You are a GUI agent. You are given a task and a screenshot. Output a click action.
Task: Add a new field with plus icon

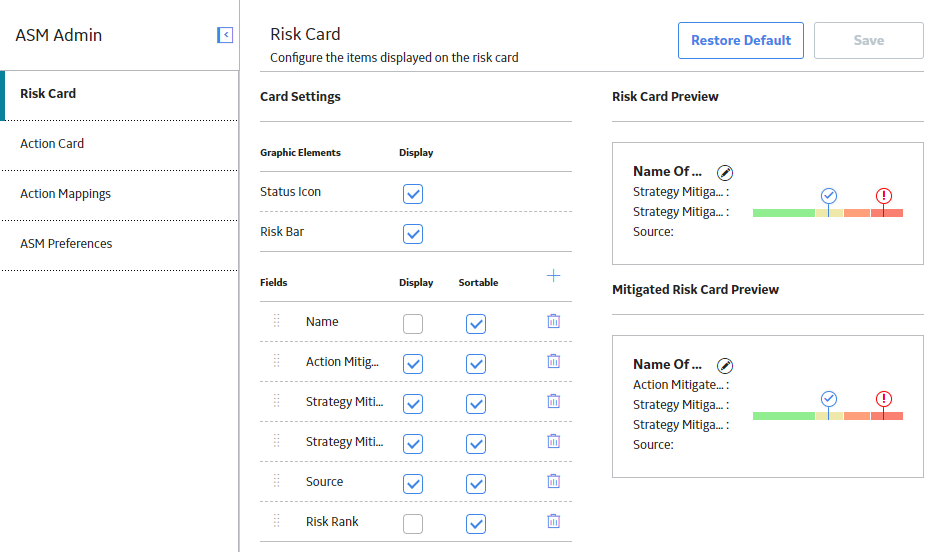click(553, 276)
